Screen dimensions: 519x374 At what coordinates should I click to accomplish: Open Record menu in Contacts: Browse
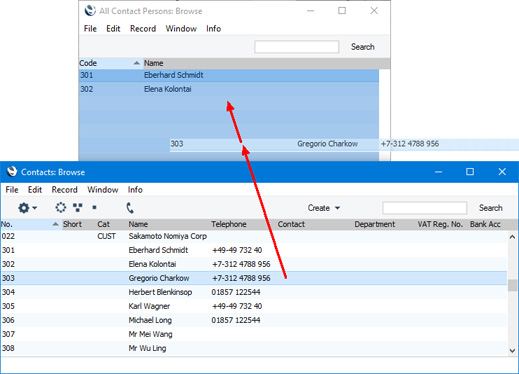click(x=64, y=190)
